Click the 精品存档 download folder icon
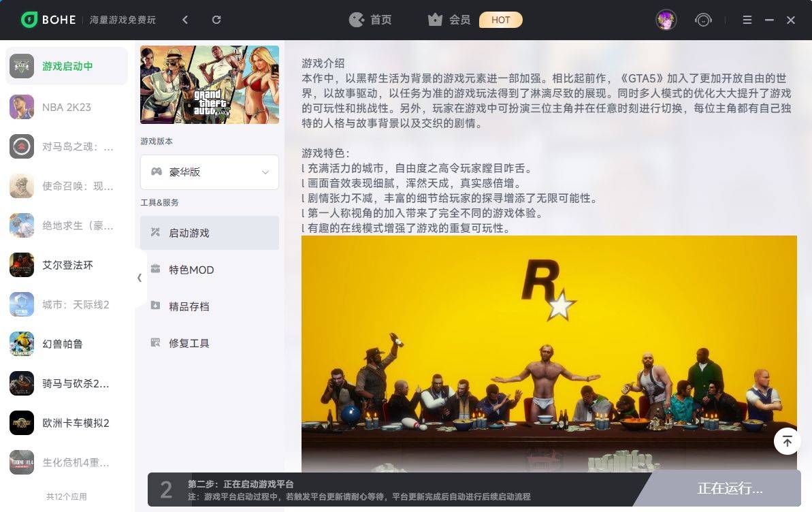The width and height of the screenshot is (812, 512). [x=155, y=305]
